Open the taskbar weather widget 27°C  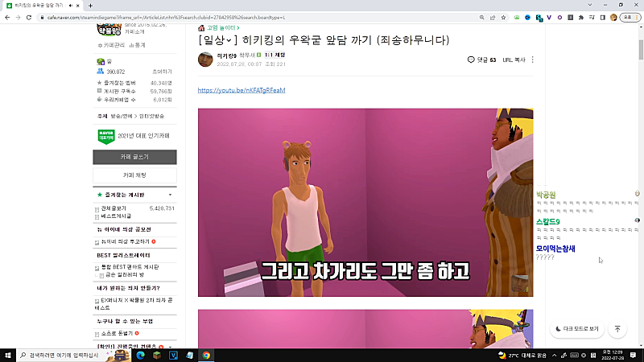pyautogui.click(x=522, y=356)
